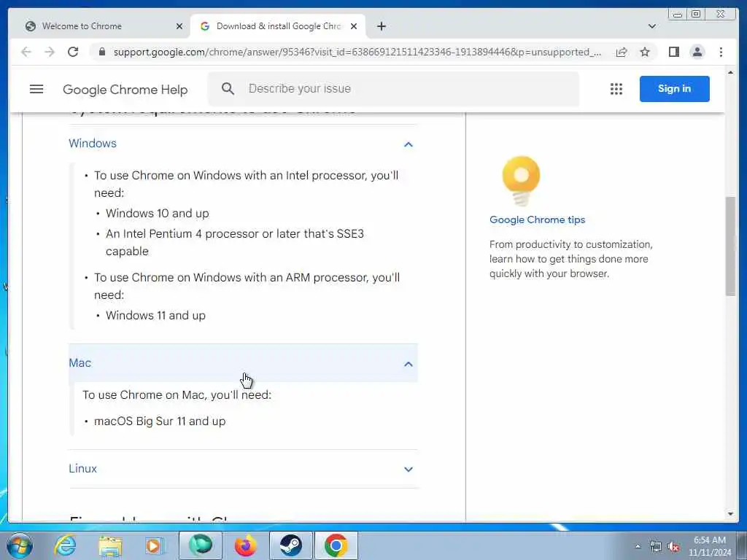This screenshot has width=747, height=560.
Task: Click the Chrome taskbar icon
Action: pos(336,545)
